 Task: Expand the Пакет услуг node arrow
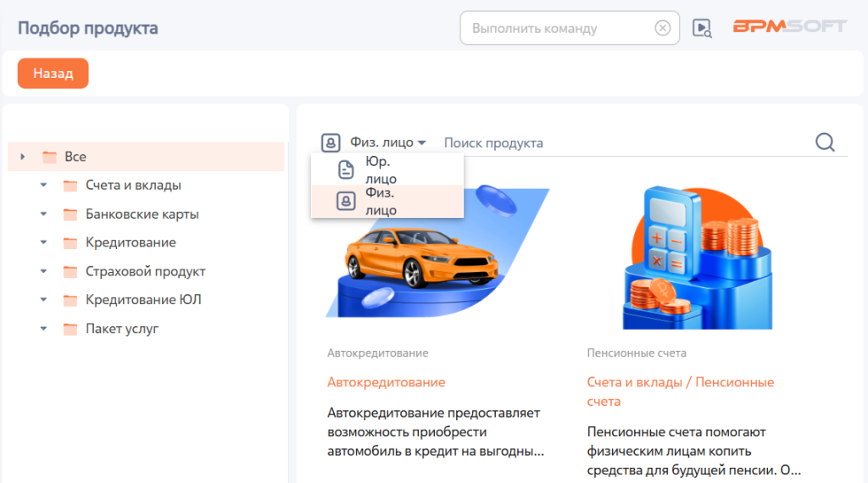[x=44, y=329]
